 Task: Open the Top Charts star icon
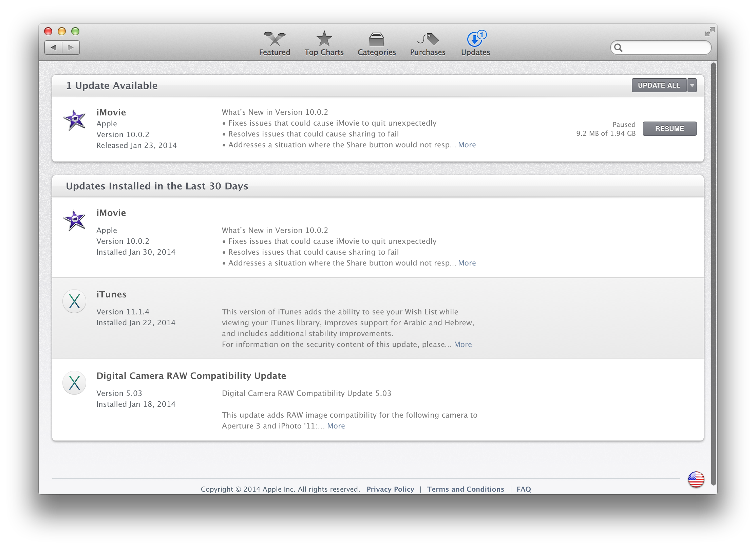point(324,38)
